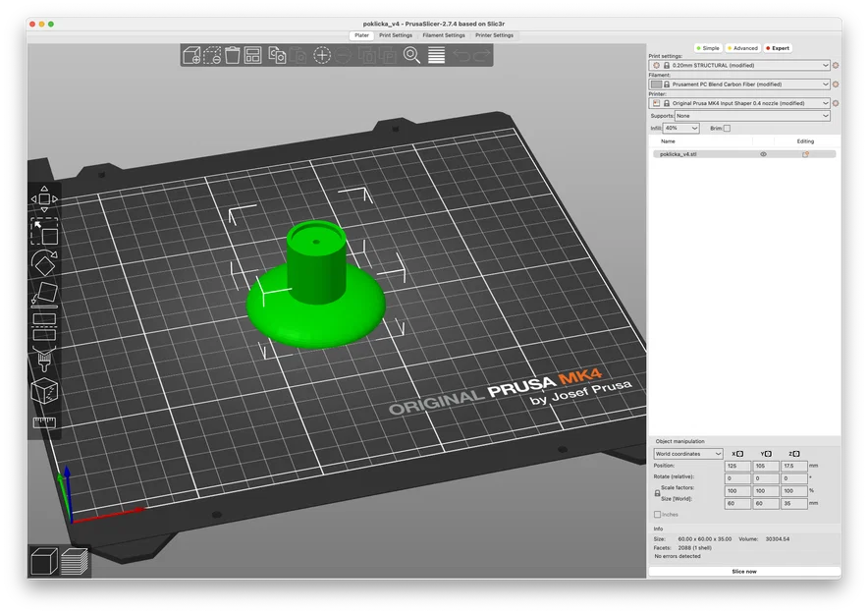Click the Scale factors X field
The height and width of the screenshot is (614, 868).
click(737, 491)
